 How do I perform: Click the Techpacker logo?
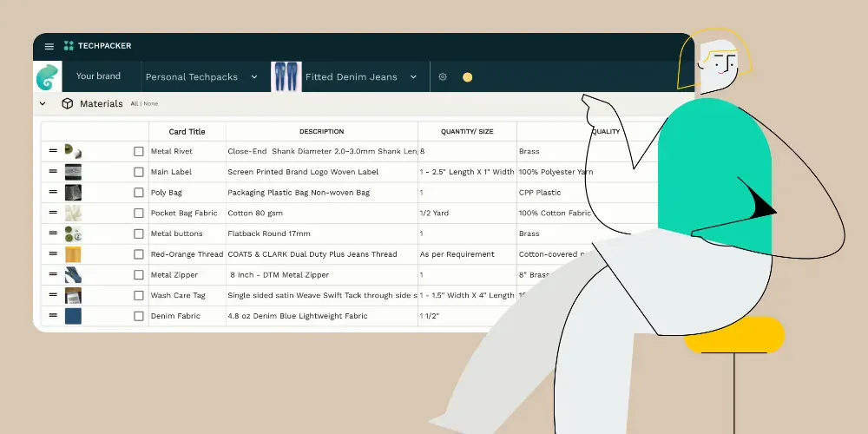click(97, 46)
